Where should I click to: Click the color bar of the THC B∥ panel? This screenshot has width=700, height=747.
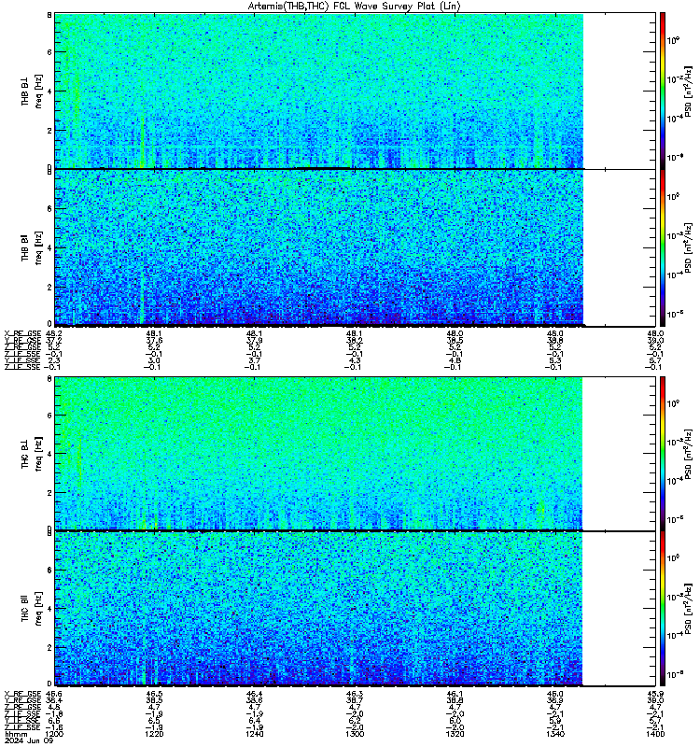tap(663, 609)
